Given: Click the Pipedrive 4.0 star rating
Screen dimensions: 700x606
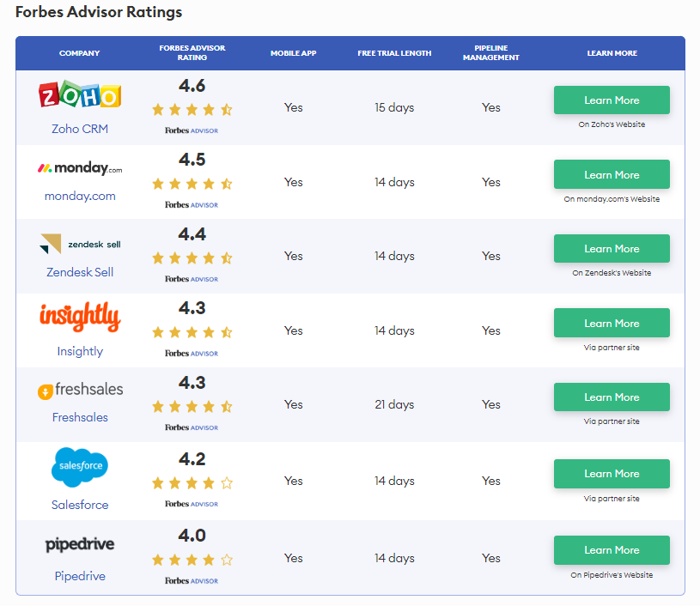Looking at the screenshot, I should (x=192, y=560).
